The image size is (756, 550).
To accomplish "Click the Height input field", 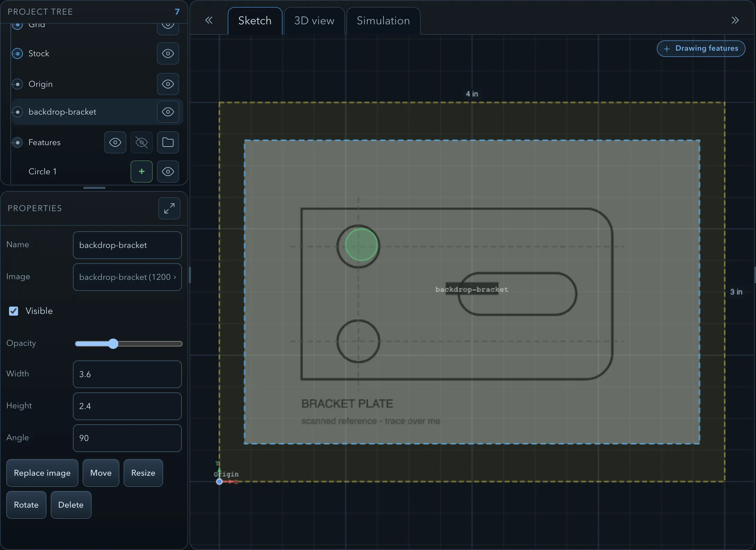I will pos(127,406).
